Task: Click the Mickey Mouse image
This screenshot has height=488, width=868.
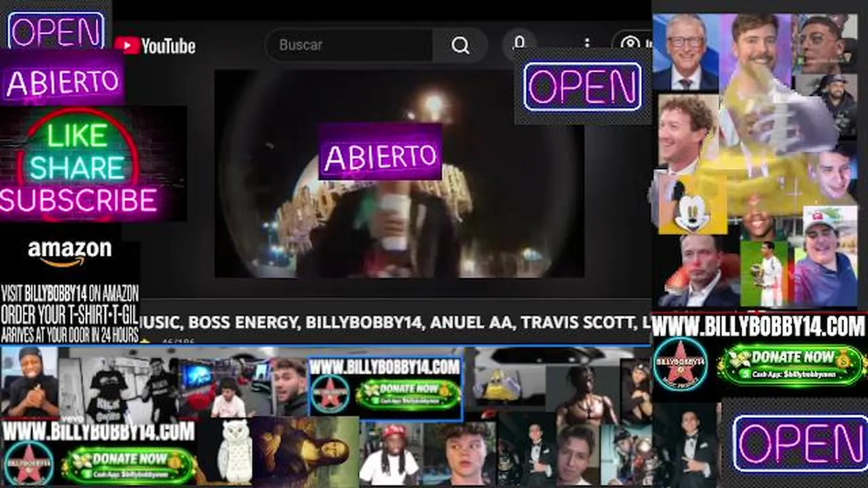Action: click(x=692, y=205)
